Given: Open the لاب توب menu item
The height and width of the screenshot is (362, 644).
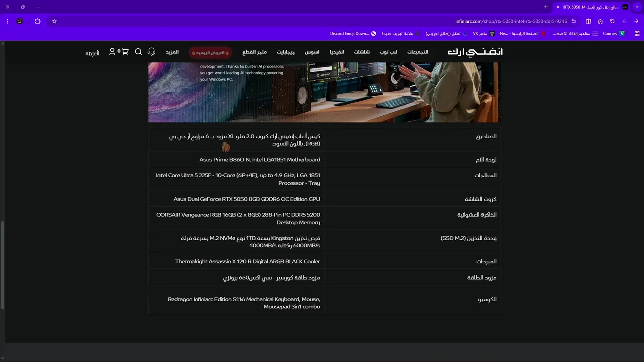Looking at the screenshot, I should coord(388,52).
